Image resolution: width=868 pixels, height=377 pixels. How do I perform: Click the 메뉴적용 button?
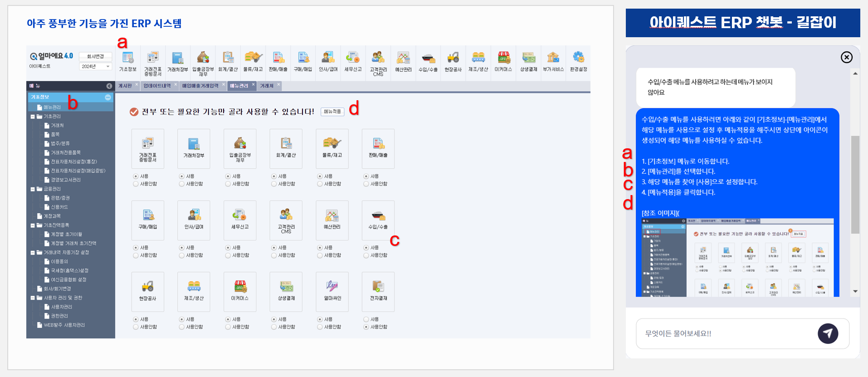(332, 112)
